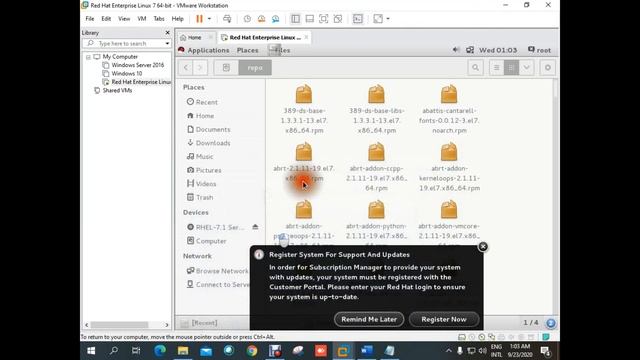Select Windows Server 2016 in the library
640x360 pixels.
[x=138, y=65]
